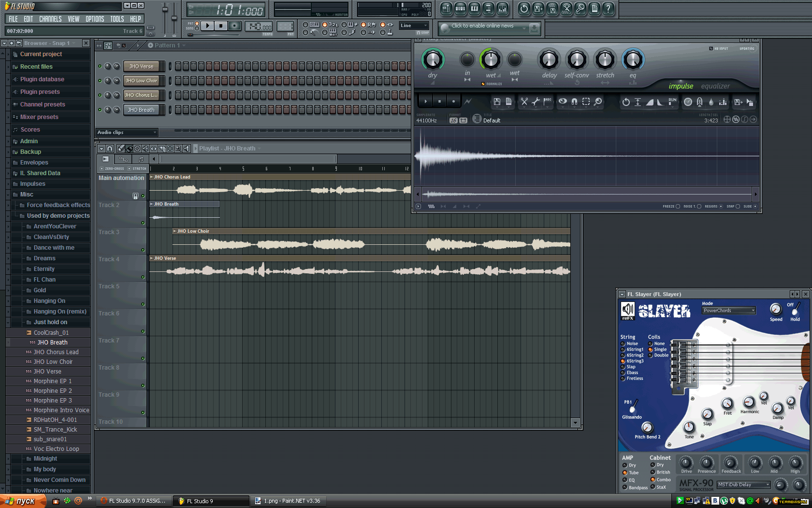Select the Slap string type in Slayer
Screen dimensions: 812x508
pyautogui.click(x=623, y=367)
